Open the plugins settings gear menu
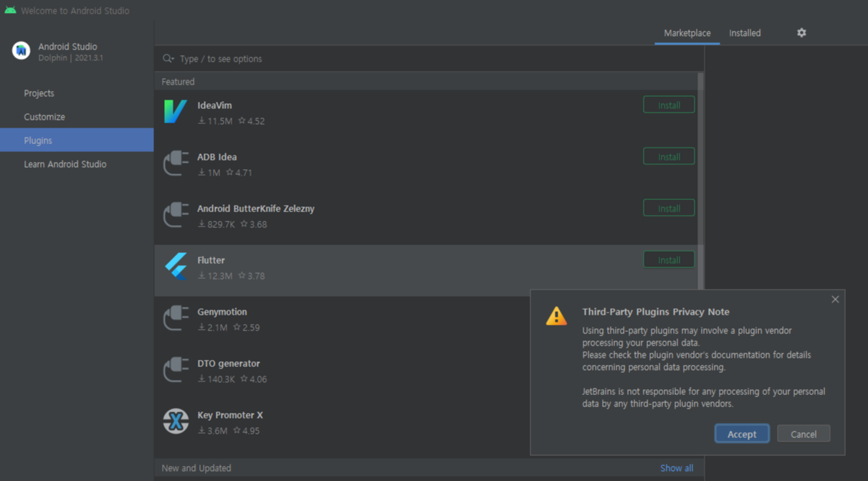 [801, 32]
